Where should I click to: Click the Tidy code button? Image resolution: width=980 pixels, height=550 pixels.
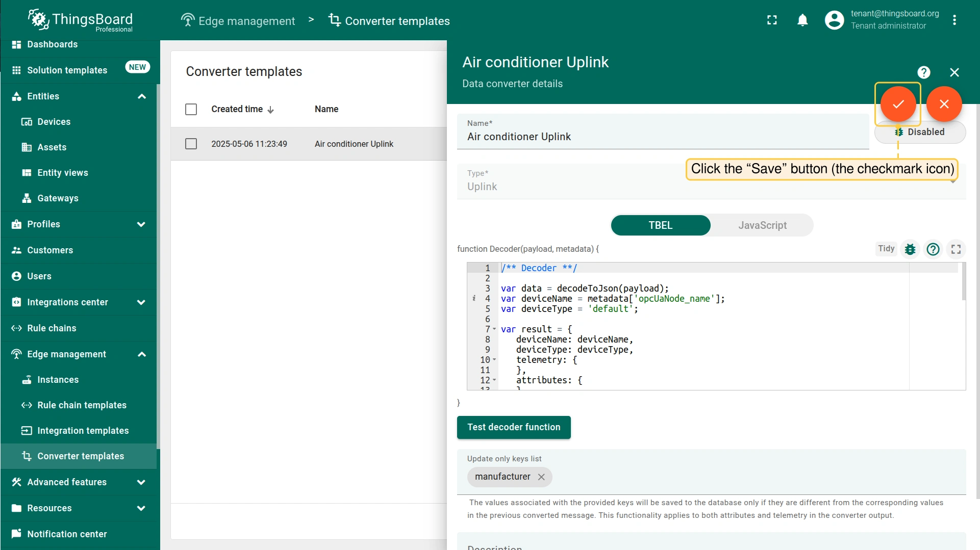coord(886,249)
